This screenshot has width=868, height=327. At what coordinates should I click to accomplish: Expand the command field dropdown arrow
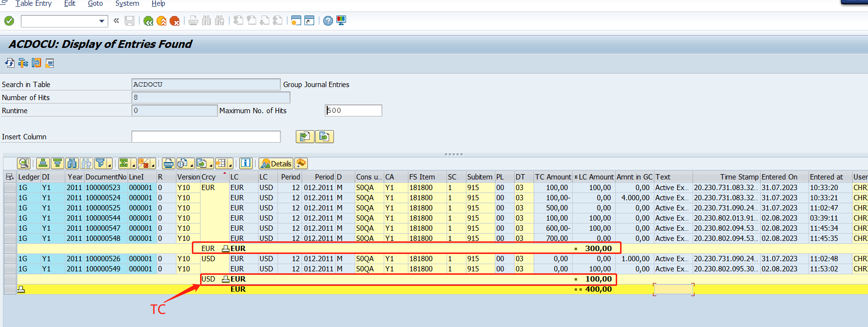(101, 21)
